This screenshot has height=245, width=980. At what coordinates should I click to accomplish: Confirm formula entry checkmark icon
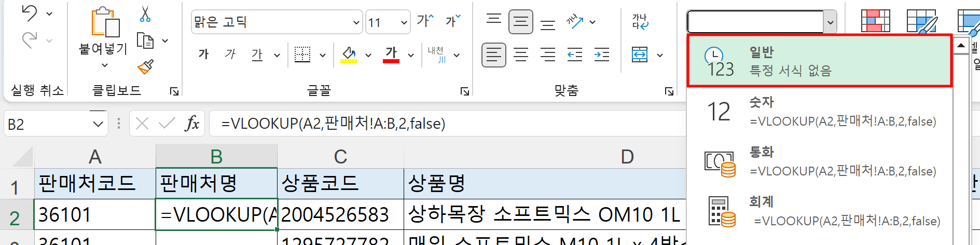point(167,124)
